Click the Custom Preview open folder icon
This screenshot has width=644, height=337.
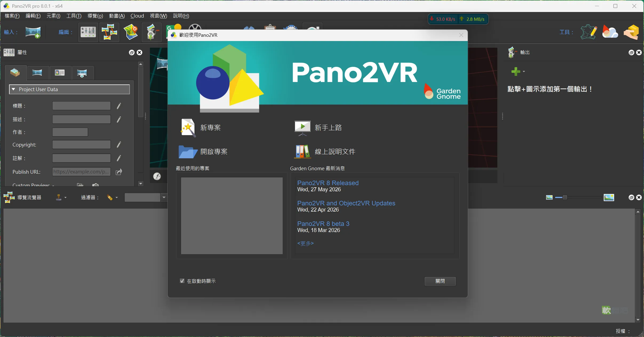(x=80, y=185)
